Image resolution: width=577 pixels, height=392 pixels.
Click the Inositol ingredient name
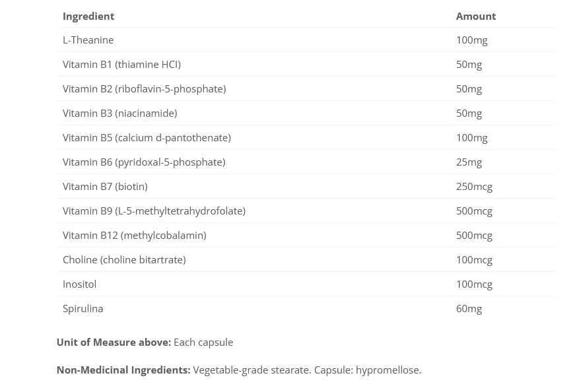point(79,284)
